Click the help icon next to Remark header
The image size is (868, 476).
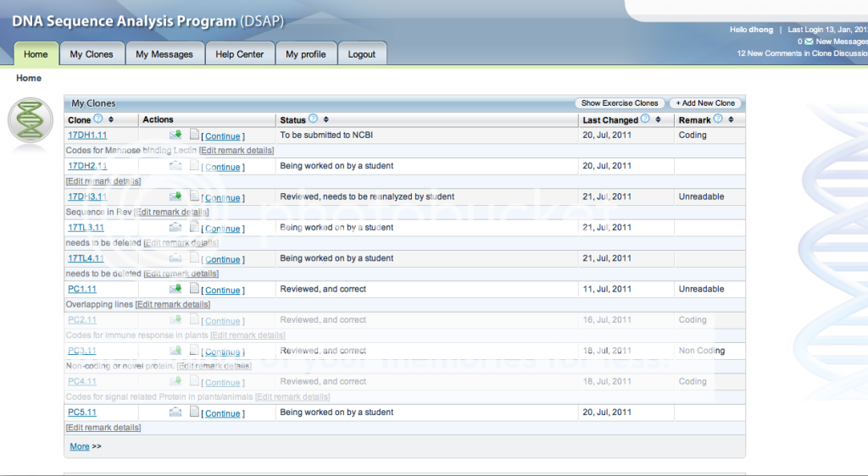(x=718, y=119)
